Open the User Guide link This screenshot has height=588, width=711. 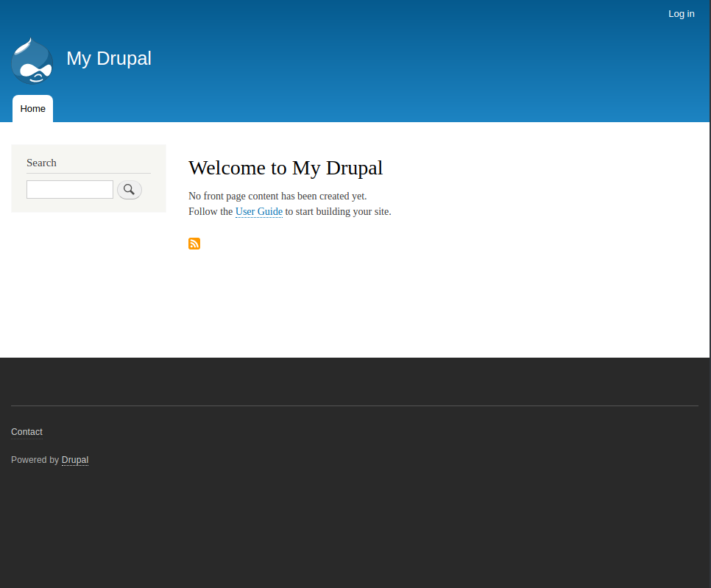tap(259, 212)
